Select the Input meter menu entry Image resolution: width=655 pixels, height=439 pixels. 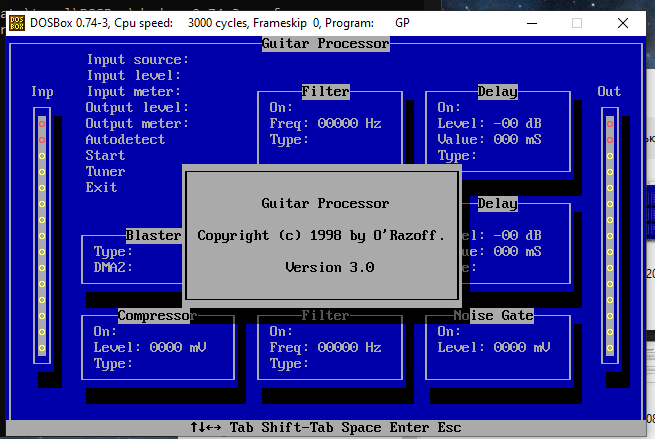pyautogui.click(x=134, y=91)
